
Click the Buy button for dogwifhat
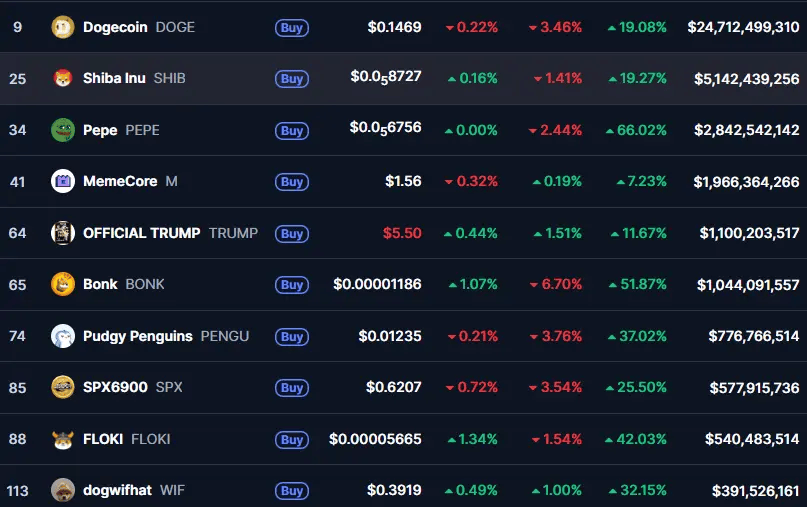[292, 491]
